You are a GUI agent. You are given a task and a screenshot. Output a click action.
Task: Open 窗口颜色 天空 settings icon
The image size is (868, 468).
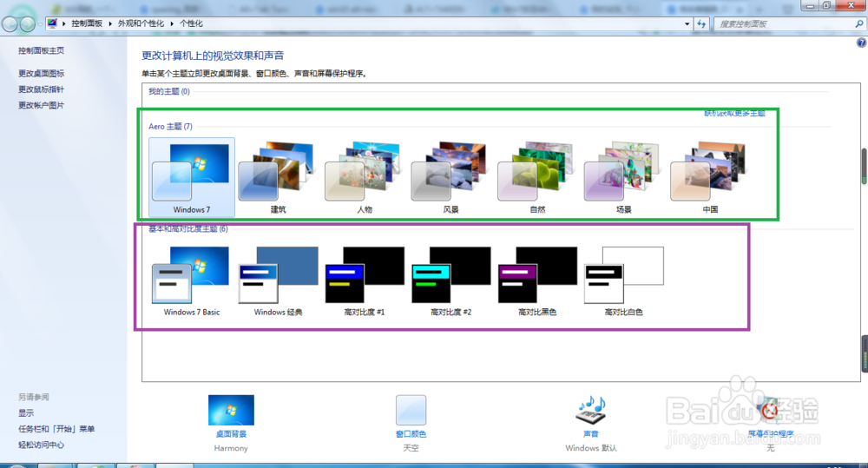pyautogui.click(x=411, y=411)
